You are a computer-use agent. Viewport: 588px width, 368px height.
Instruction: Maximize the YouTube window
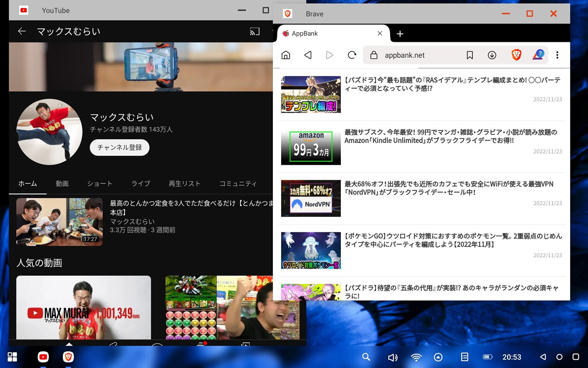tap(266, 10)
